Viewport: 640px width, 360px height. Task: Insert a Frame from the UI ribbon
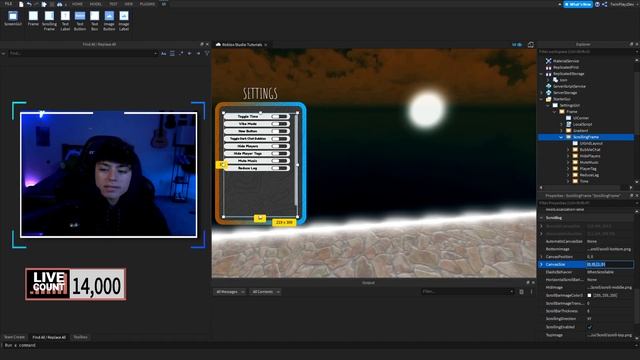pos(33,20)
